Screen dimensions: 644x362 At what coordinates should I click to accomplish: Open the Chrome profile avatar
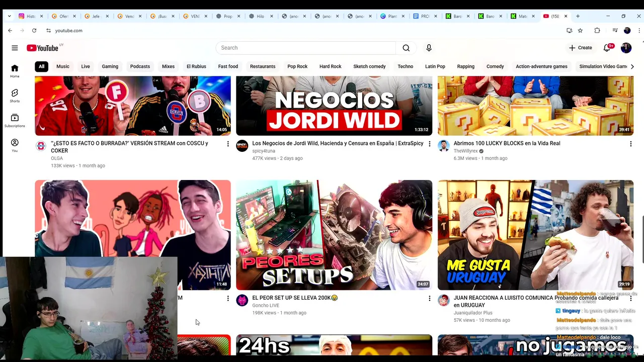627,31
